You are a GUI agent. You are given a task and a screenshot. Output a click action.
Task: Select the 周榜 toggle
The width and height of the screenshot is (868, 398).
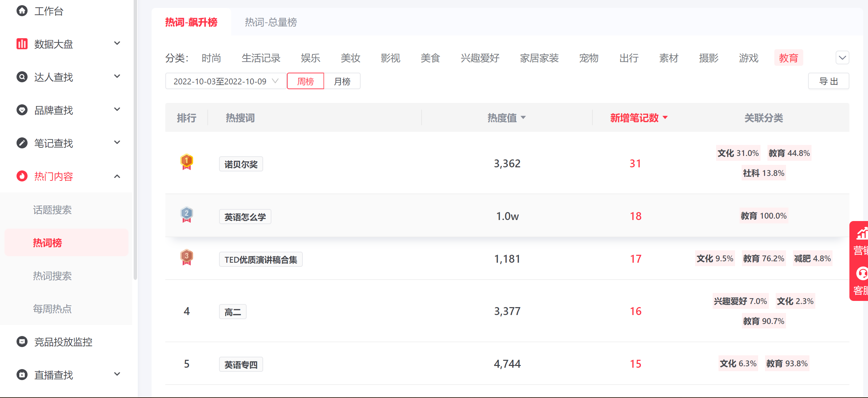(306, 81)
